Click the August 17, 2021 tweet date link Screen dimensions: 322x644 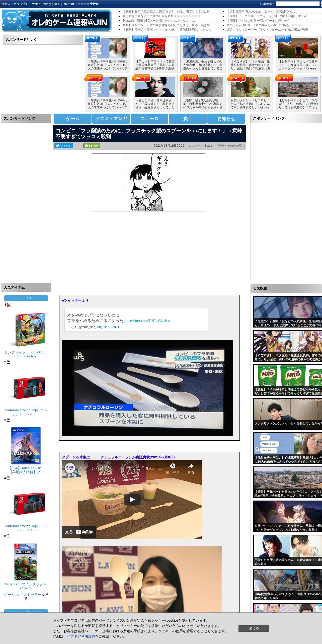coord(108,327)
